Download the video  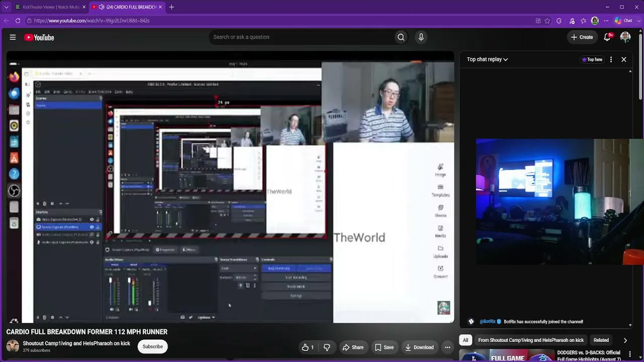tap(419, 347)
